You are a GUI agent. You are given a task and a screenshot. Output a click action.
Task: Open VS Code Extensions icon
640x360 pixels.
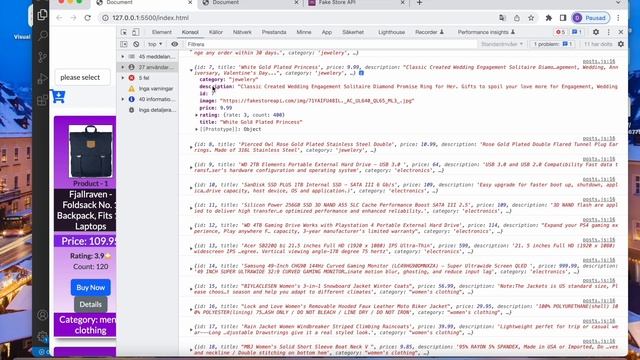click(42, 100)
